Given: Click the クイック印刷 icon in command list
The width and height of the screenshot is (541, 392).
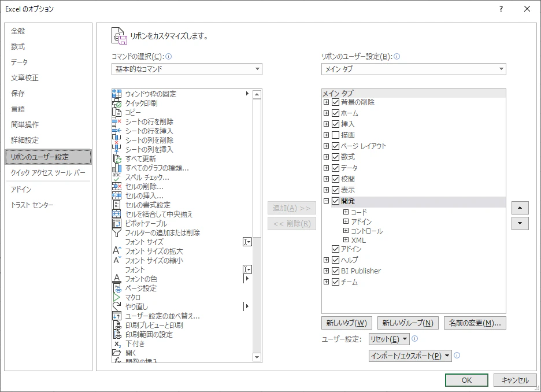Looking at the screenshot, I should click(x=117, y=103).
